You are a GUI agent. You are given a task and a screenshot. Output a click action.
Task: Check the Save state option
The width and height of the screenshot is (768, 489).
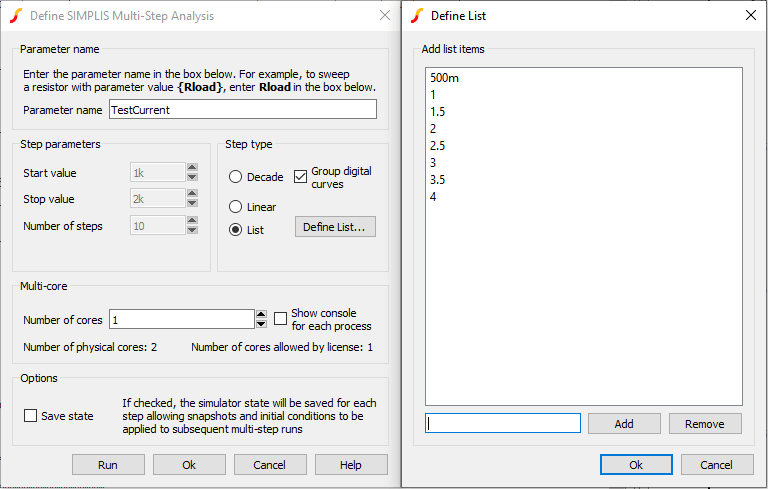tap(30, 416)
